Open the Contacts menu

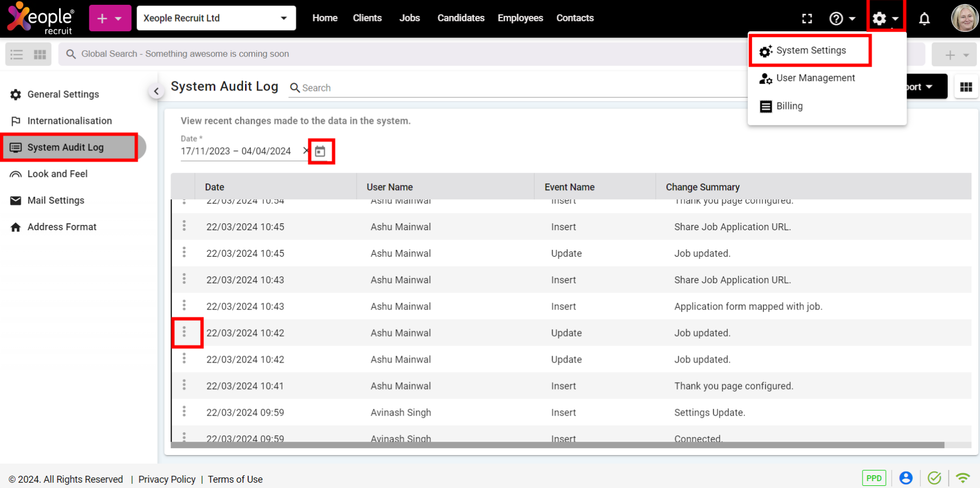(x=575, y=18)
